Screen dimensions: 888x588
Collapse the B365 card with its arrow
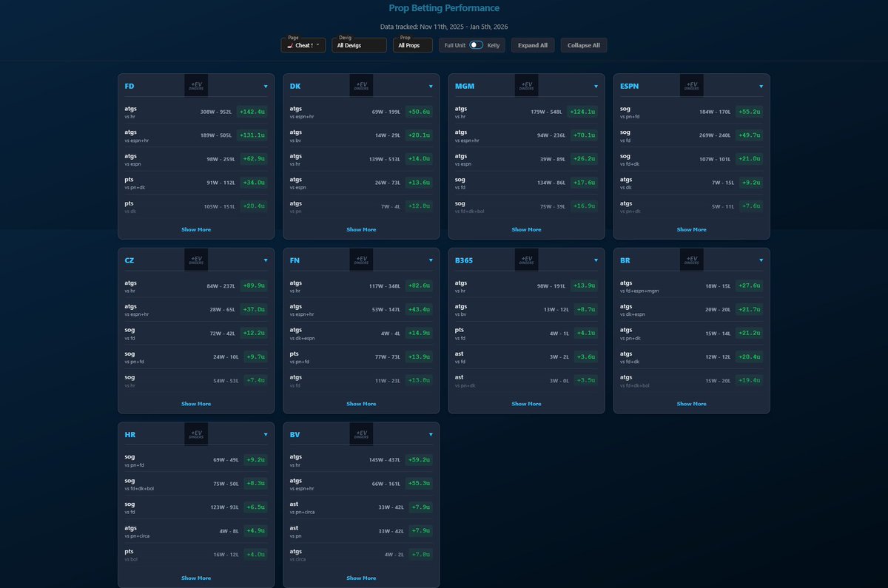(596, 261)
